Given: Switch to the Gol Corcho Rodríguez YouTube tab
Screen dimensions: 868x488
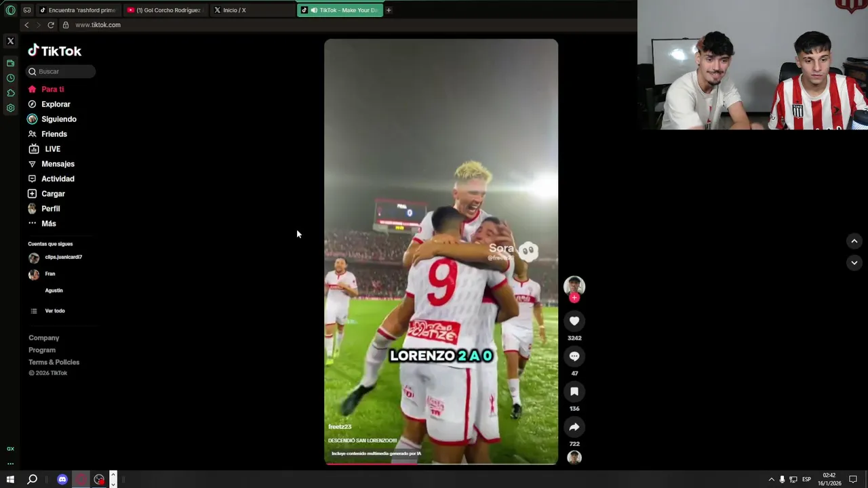Looking at the screenshot, I should (x=165, y=10).
